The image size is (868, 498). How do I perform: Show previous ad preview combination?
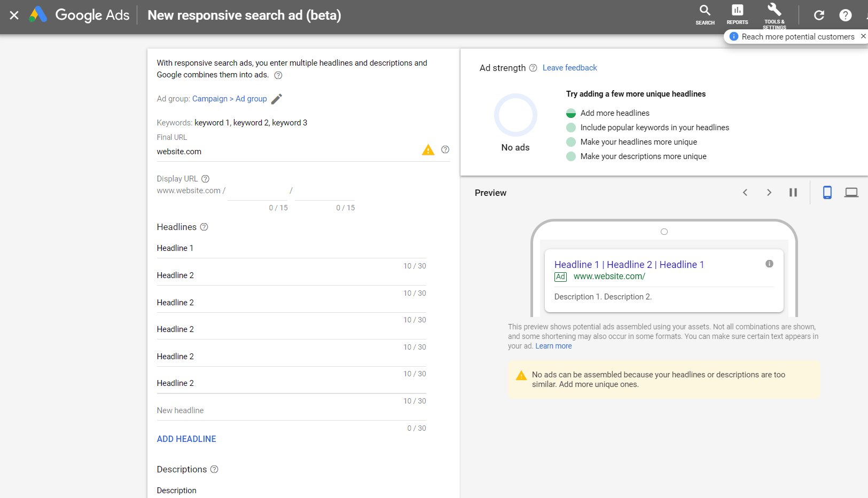tap(745, 193)
